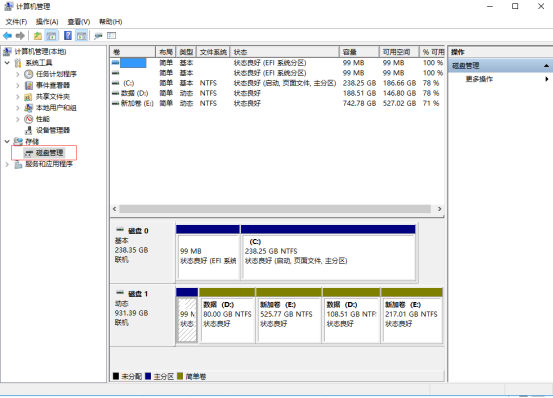The width and height of the screenshot is (553, 398).
Task: Click the Up one level folder icon
Action: (x=37, y=36)
